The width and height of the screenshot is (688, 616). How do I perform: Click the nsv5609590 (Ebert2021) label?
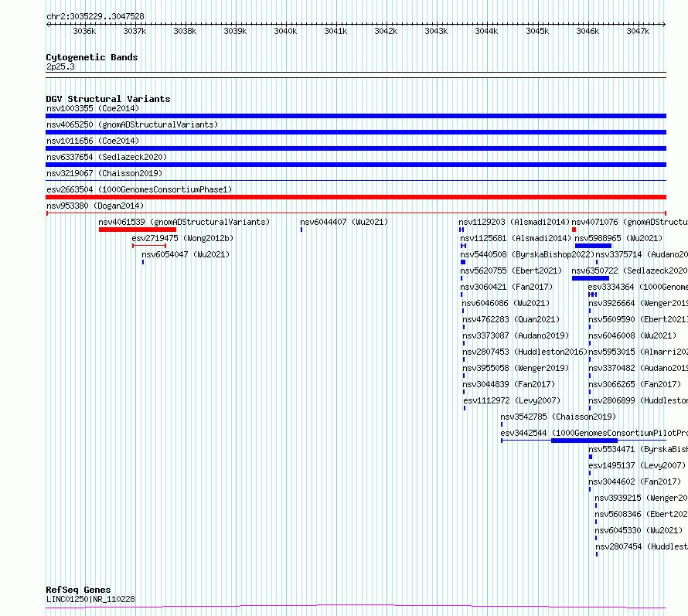pyautogui.click(x=638, y=319)
